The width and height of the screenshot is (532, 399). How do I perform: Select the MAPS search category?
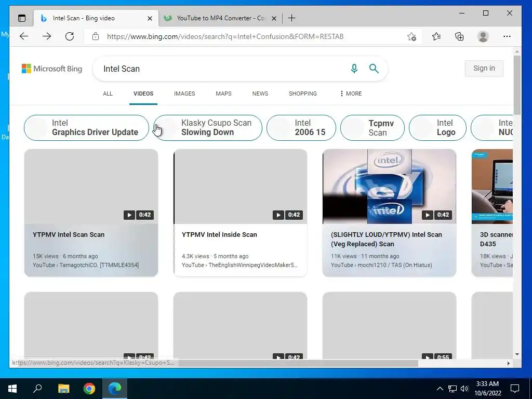[x=223, y=94]
